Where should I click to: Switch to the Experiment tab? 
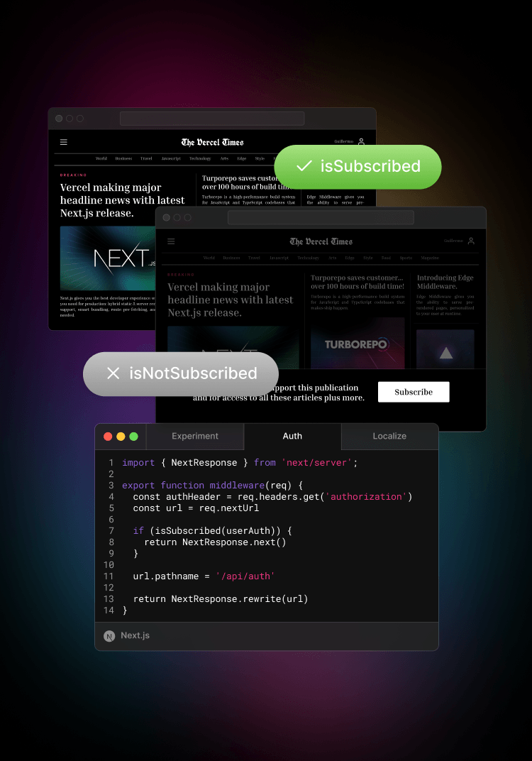pos(195,437)
